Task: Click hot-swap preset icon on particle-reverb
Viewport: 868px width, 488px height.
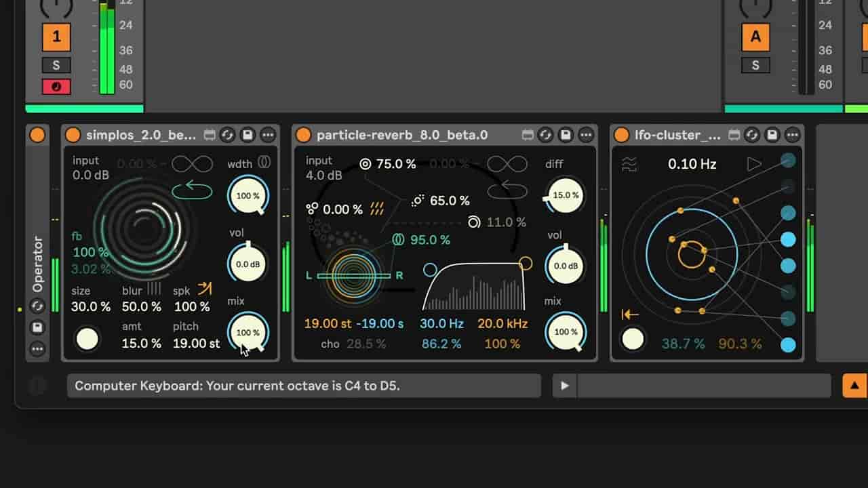Action: [x=546, y=135]
